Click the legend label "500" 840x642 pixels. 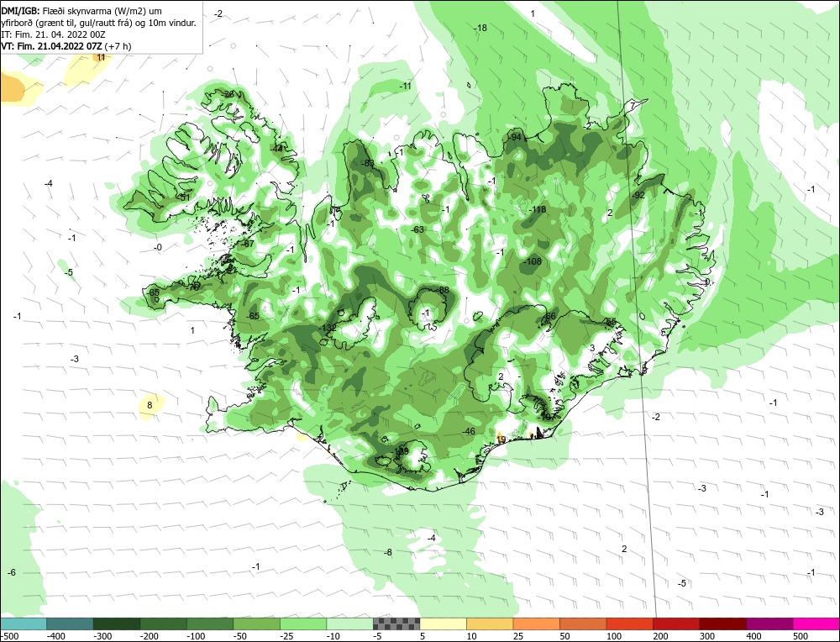[x=801, y=636]
